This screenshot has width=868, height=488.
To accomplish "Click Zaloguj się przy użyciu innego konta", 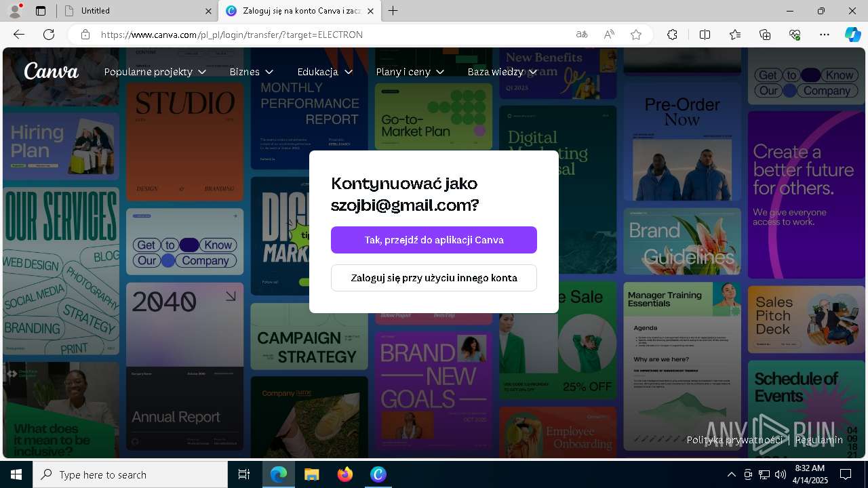I will 434,278.
